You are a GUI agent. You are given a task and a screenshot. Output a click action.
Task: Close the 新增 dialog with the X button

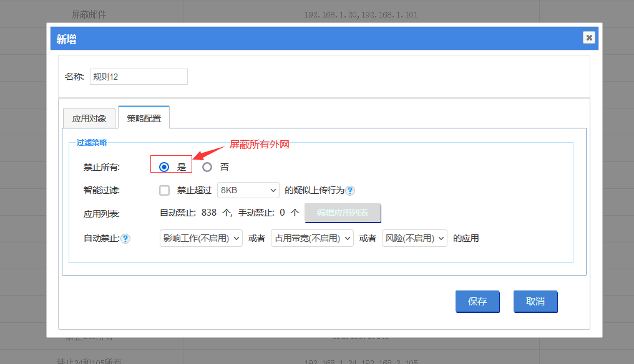point(588,37)
